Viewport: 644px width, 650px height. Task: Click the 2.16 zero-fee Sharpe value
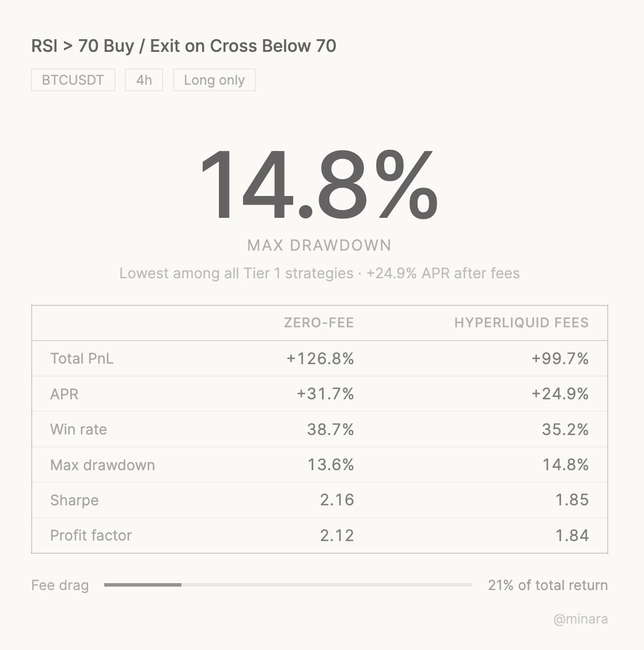pos(337,500)
